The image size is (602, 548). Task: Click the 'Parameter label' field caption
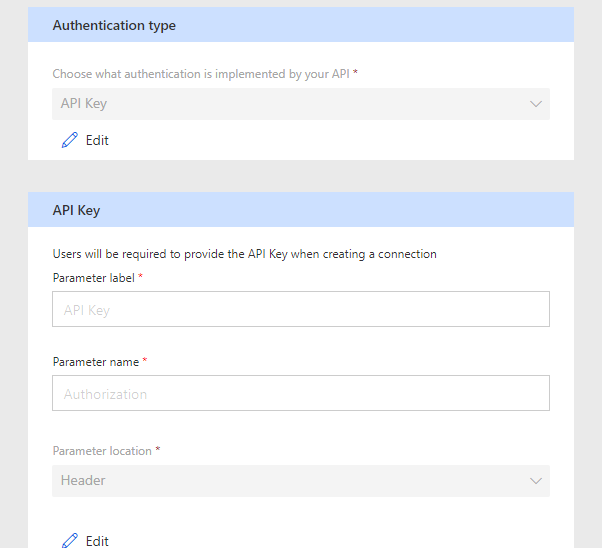[x=94, y=277]
